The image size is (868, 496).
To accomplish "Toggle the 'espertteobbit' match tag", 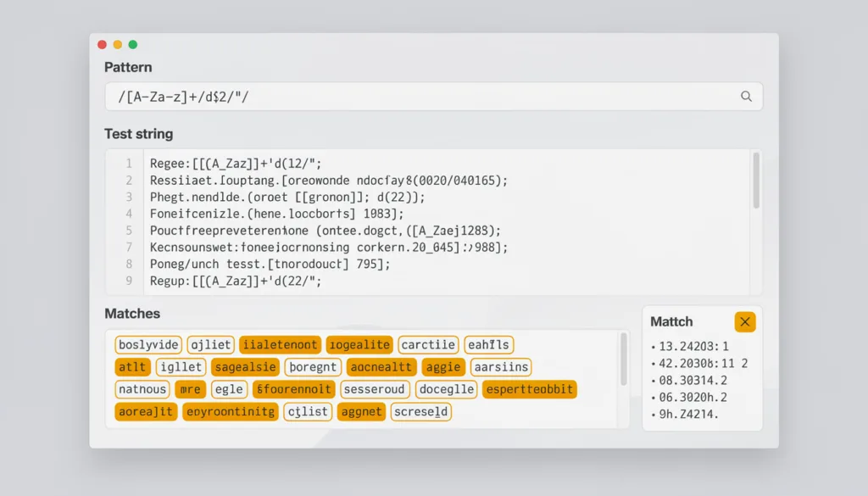I will pos(529,389).
